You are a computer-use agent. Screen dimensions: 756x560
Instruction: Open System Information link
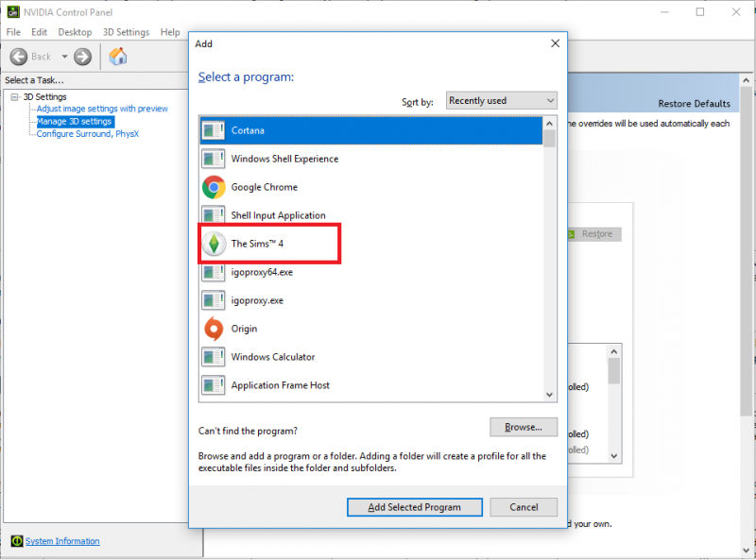point(61,541)
